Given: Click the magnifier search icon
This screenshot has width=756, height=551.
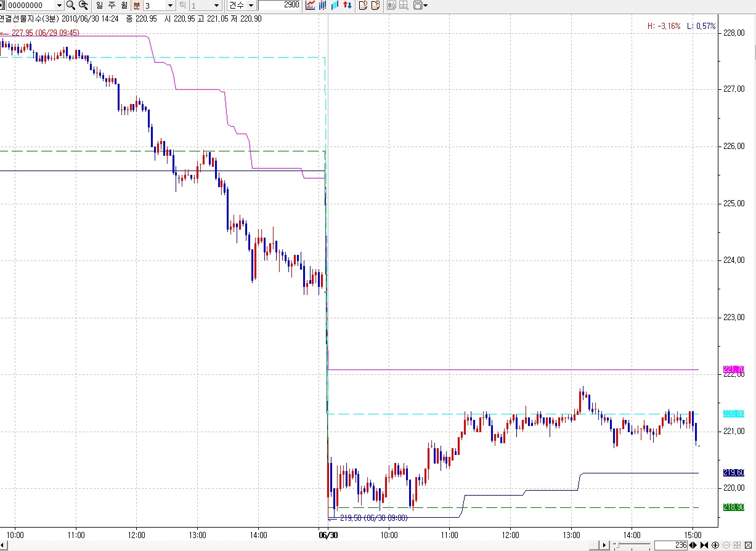Looking at the screenshot, I should click(x=70, y=6).
